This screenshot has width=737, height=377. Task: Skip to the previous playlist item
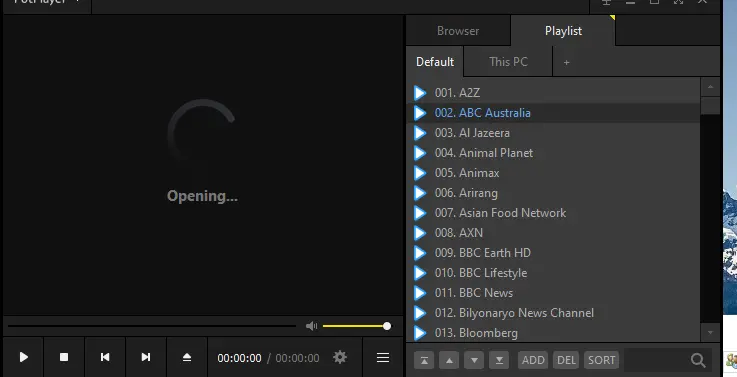tap(105, 357)
